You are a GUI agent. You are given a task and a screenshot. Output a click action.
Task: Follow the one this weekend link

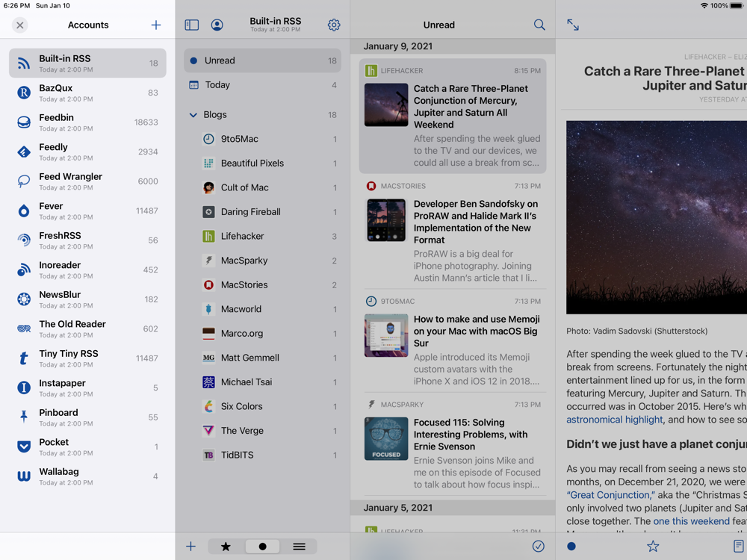(x=691, y=521)
